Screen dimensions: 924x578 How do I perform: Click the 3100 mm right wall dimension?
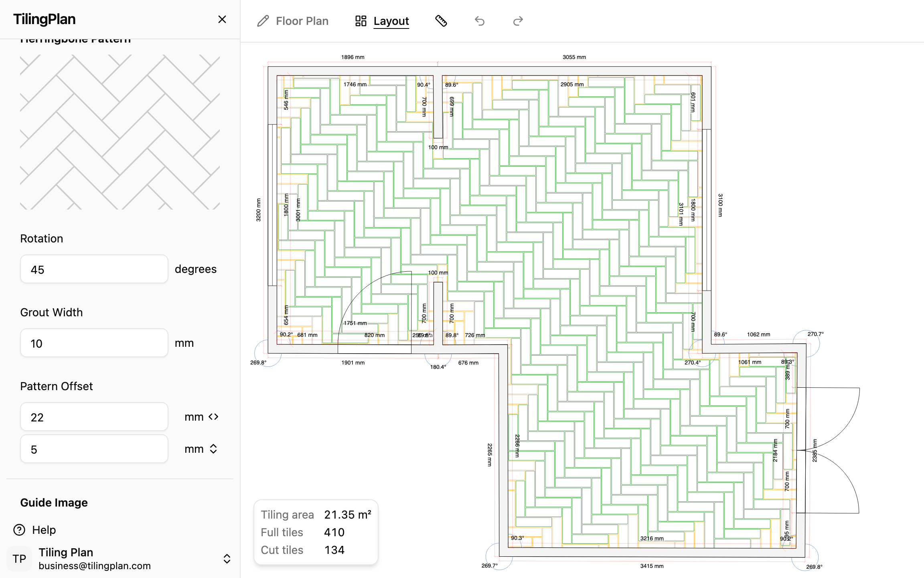(x=720, y=205)
